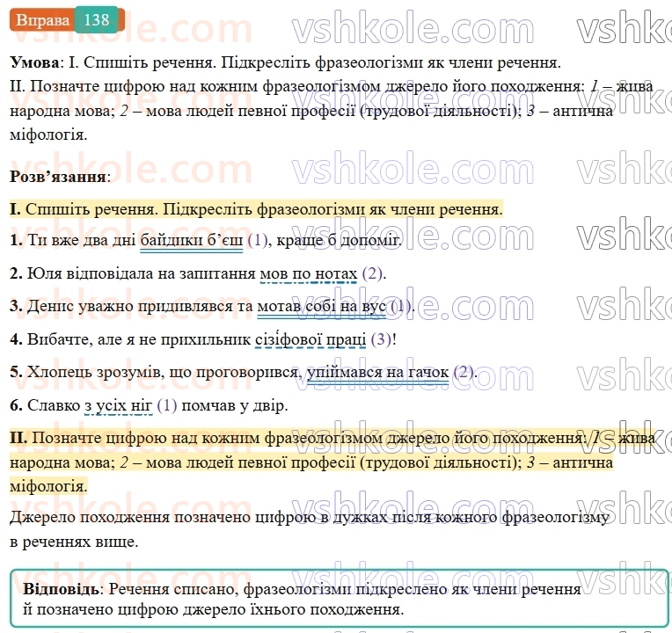
Task: Click the underlined phrase 'з усіх ніг'
Action: tap(119, 404)
